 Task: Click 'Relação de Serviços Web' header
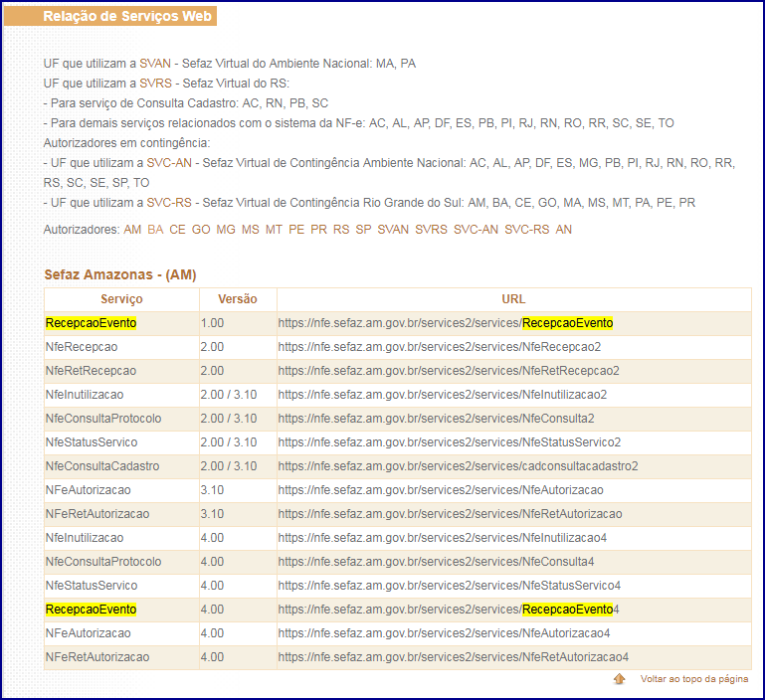tap(127, 16)
